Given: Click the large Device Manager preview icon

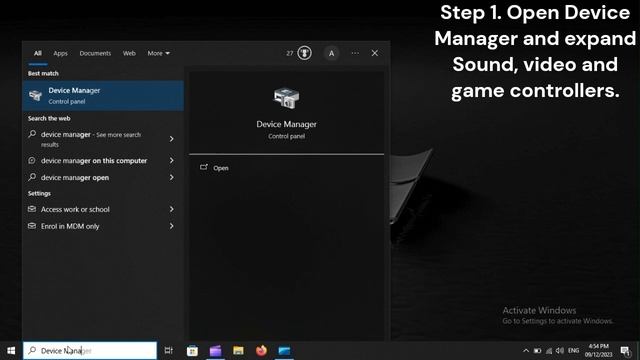Looking at the screenshot, I should coord(286,98).
